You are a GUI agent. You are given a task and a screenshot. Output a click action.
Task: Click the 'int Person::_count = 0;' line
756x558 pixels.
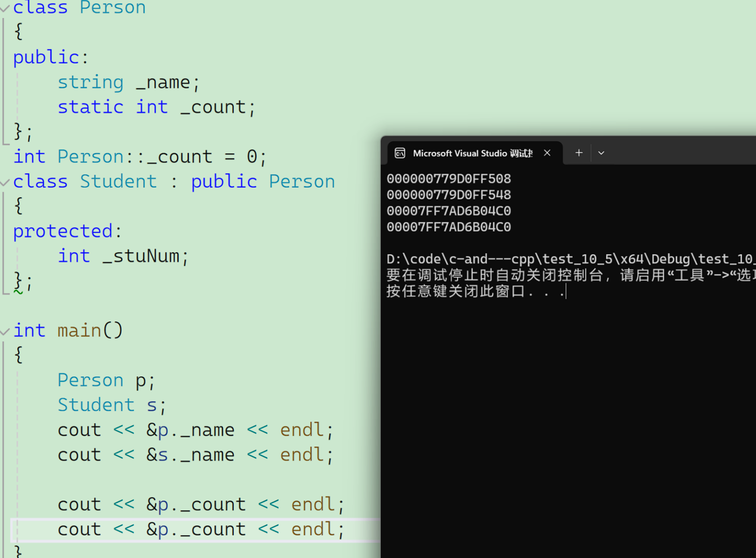point(140,157)
